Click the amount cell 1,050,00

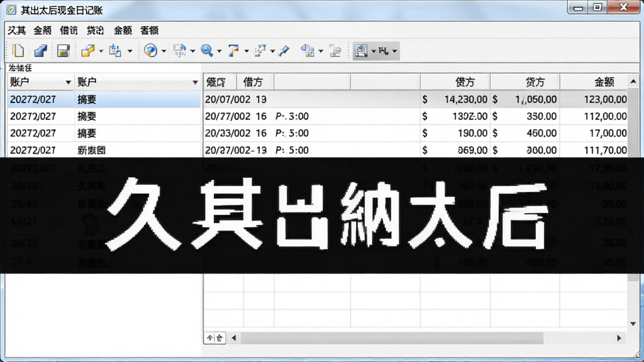click(536, 99)
